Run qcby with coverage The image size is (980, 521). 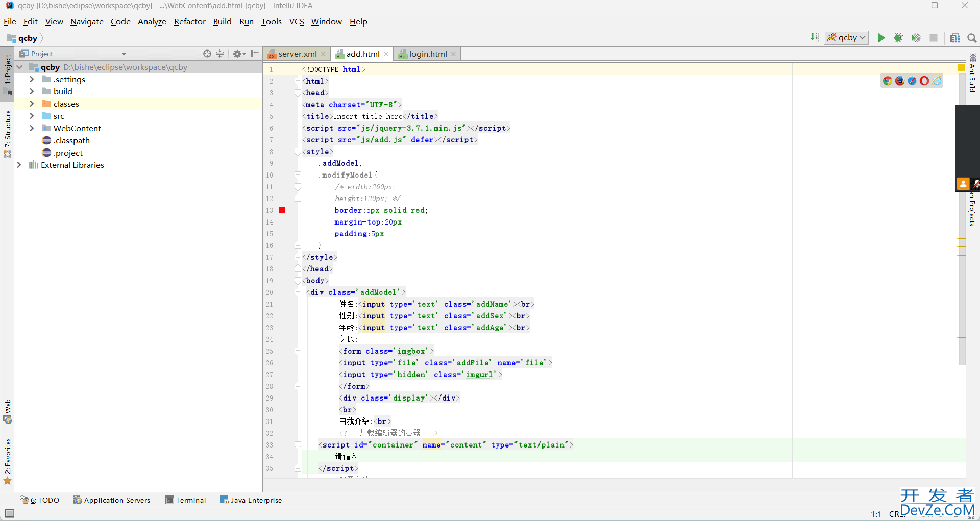pyautogui.click(x=916, y=38)
